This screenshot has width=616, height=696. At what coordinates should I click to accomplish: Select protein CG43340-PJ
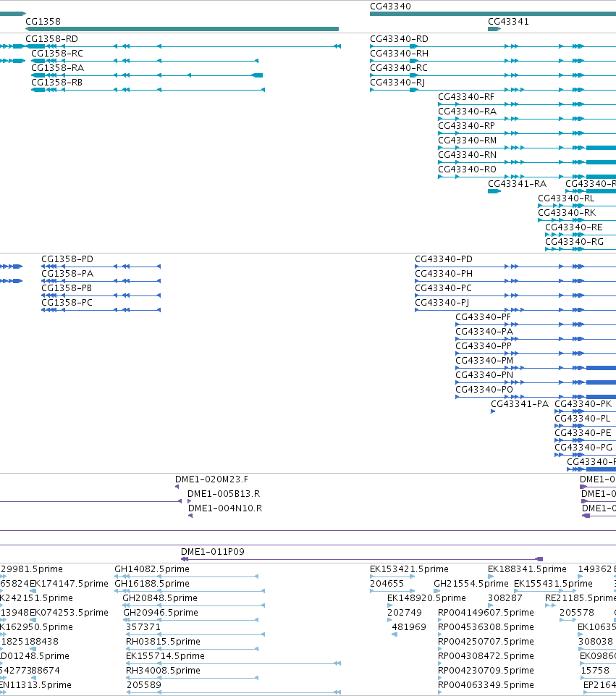(x=442, y=302)
